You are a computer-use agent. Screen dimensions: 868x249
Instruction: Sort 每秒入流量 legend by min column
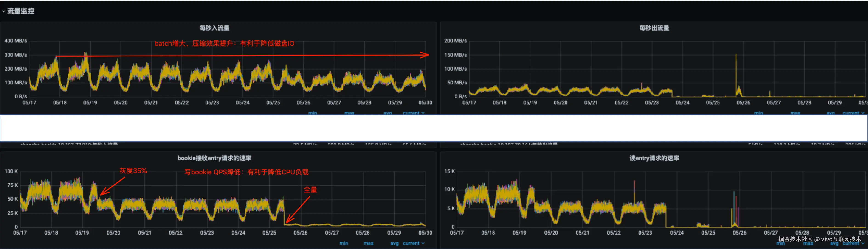pos(312,113)
